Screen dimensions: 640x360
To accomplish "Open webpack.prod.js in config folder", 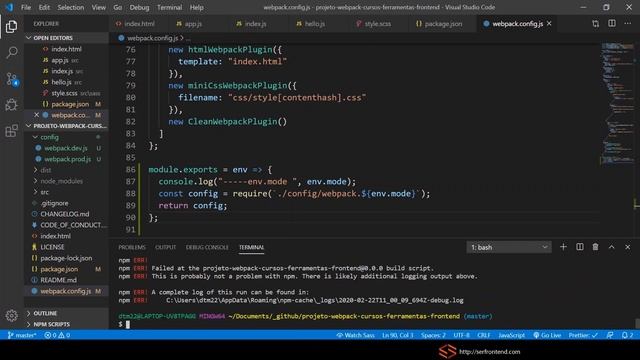I will (67, 159).
